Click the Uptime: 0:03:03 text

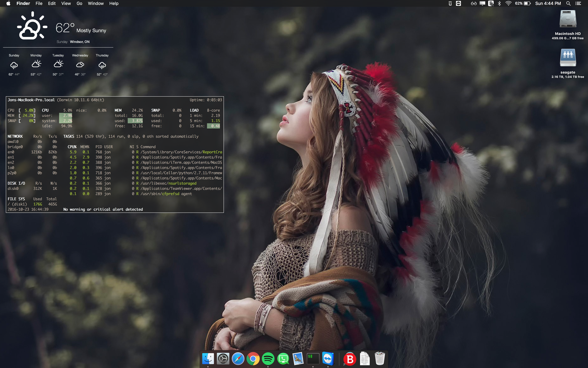[x=206, y=100]
